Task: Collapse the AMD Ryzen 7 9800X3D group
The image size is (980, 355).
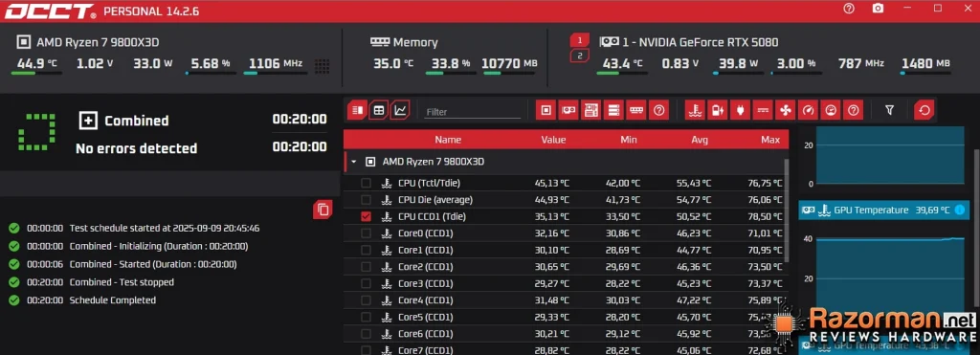Action: pyautogui.click(x=354, y=162)
